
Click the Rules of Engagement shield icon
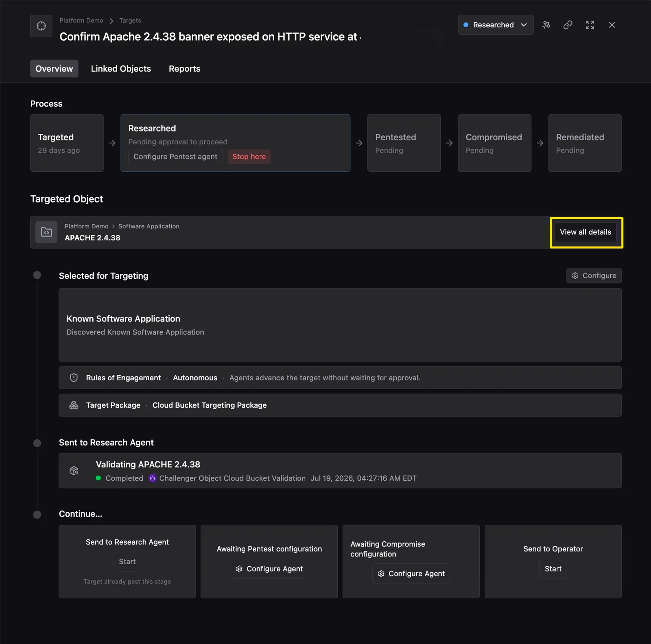(74, 378)
